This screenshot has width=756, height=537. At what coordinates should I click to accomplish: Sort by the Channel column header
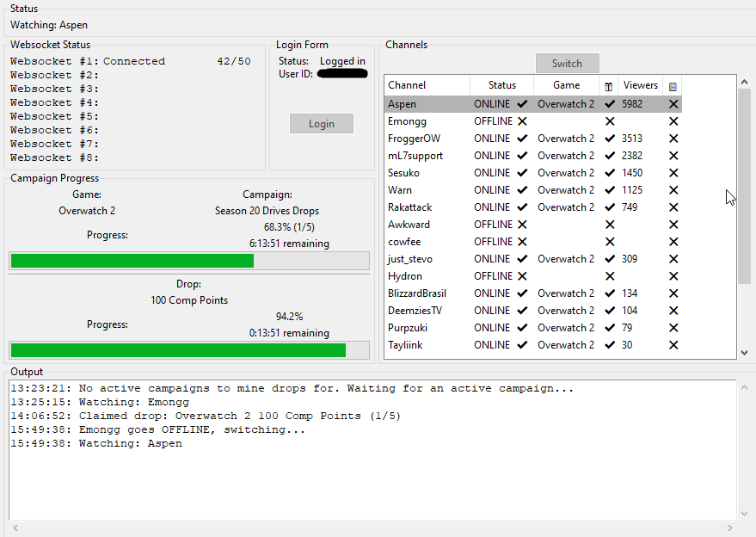(x=427, y=85)
